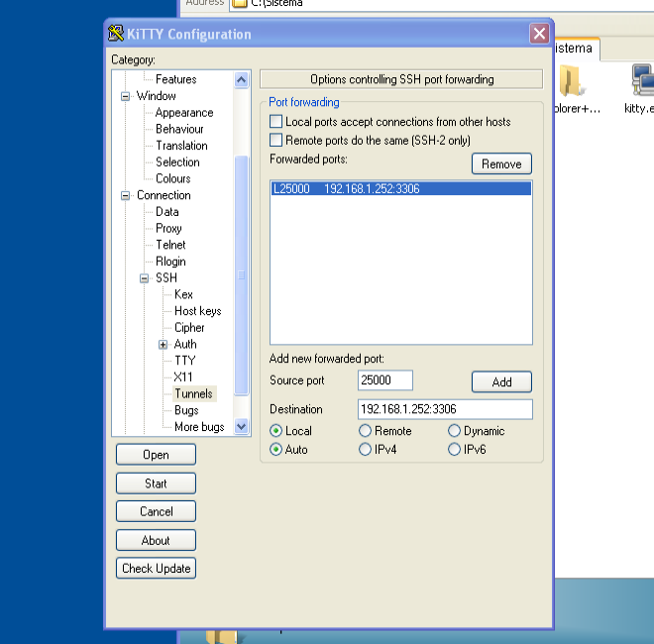Click the About button
Viewport: 654px width, 644px height.
(156, 540)
